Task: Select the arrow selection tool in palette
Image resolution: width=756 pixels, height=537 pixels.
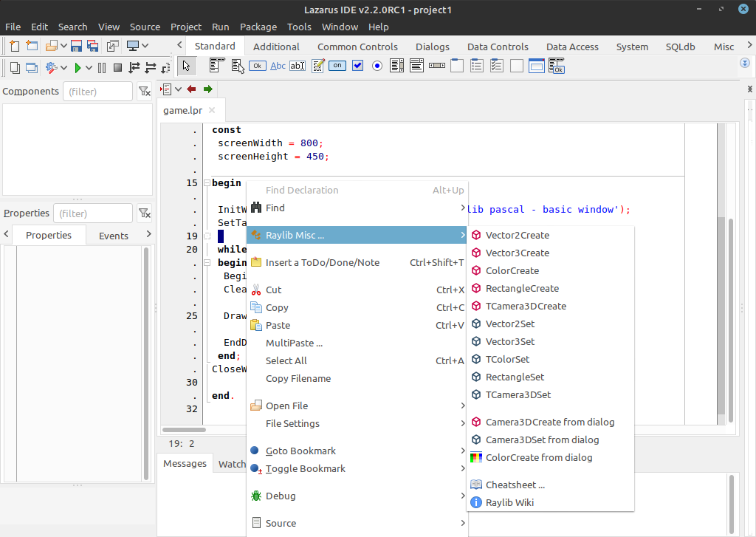Action: tap(187, 66)
